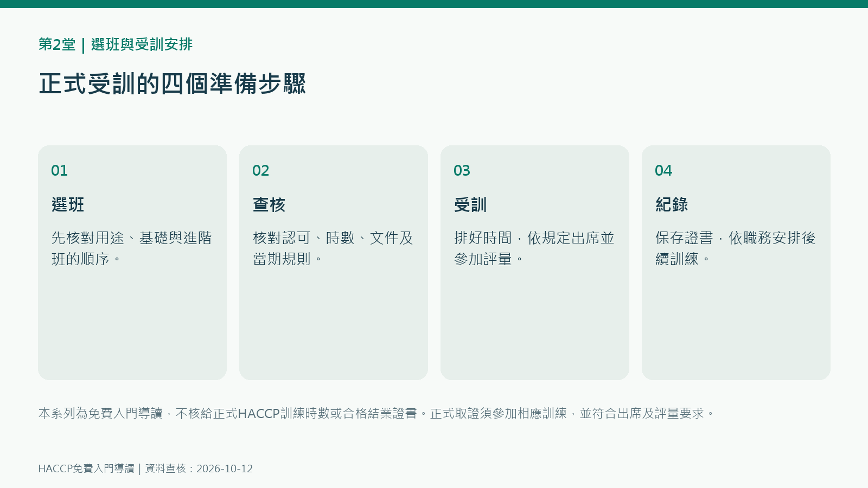Click the disclaimer starting '本系列為免費入門導讀'
The height and width of the screenshot is (488, 868).
coord(377,413)
